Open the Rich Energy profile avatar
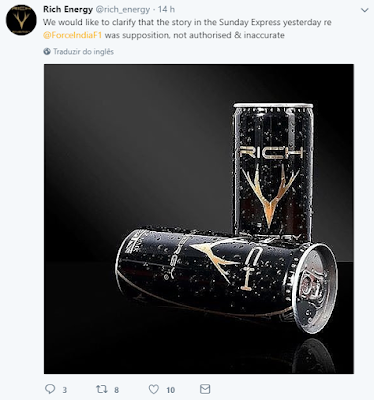Screen dimensions: 374x400 point(21,20)
